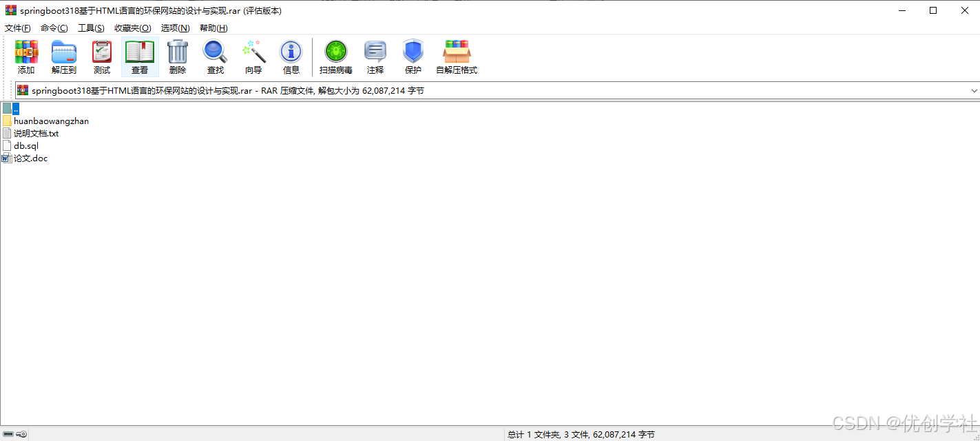Click the Comment (注释) icon

click(x=375, y=52)
